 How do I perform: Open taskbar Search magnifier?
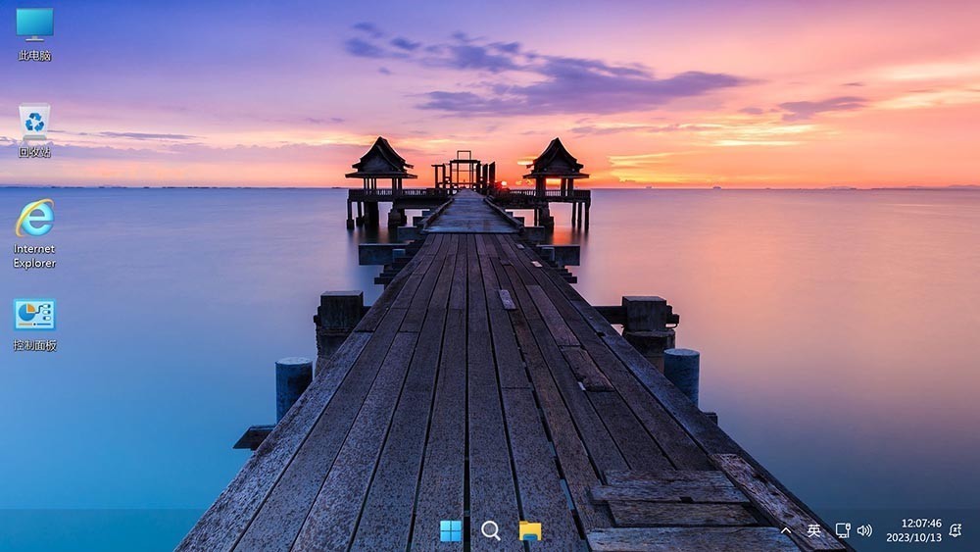tap(491, 530)
